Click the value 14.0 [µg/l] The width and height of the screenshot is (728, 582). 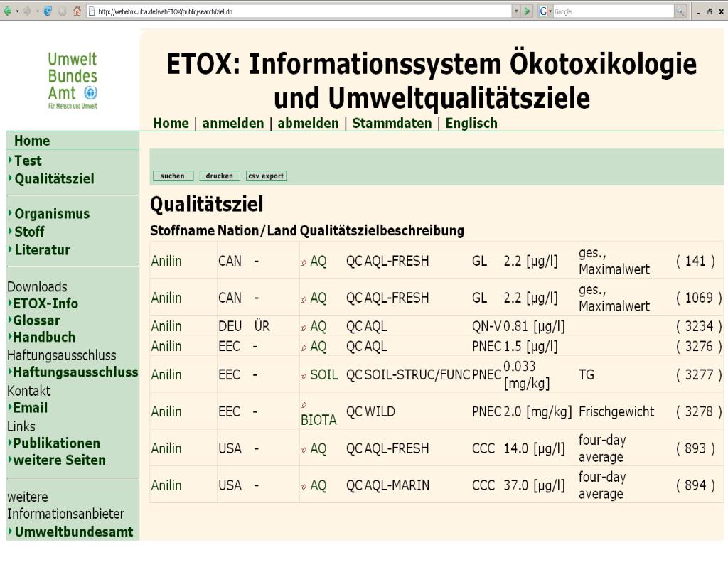coord(534,448)
